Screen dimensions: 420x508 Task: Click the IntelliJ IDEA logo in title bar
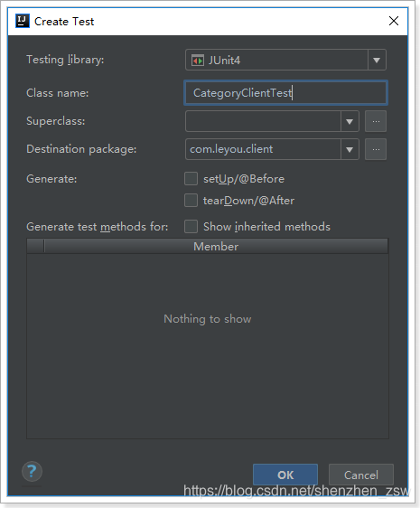[23, 21]
